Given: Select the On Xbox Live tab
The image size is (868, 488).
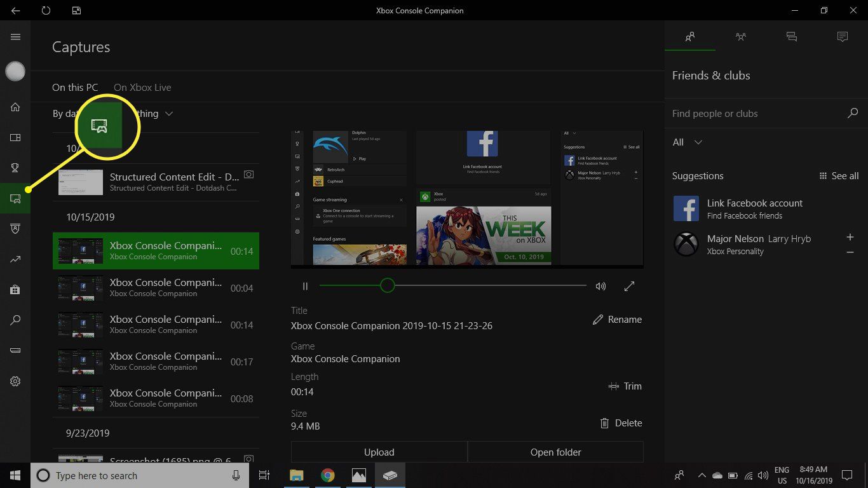Looking at the screenshot, I should 142,88.
